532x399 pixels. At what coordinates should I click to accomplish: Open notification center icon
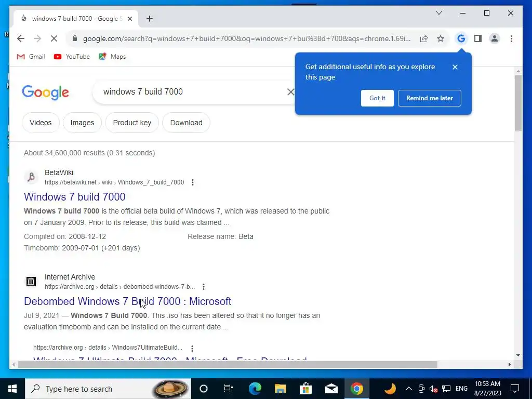point(515,389)
